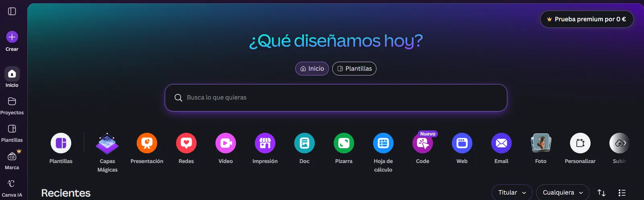Screen dimensions: 644x200
Task: Select the Plantillas shortcut circle icon
Action: tap(61, 143)
